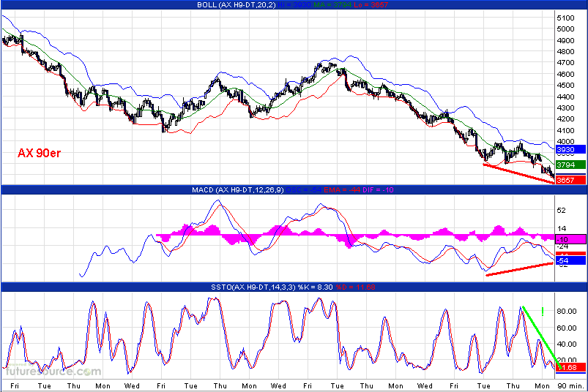588x392 pixels.
Task: Click the 4900 price axis label
Action: [565, 40]
